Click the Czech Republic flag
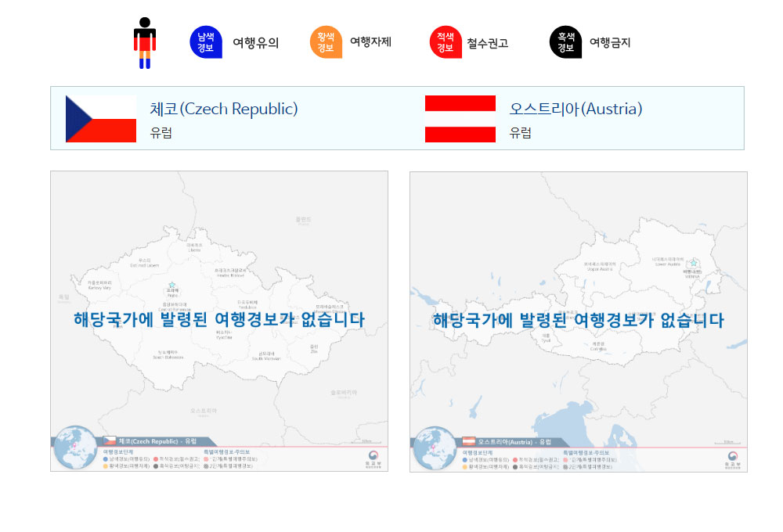This screenshot has width=783, height=532. pos(101,119)
